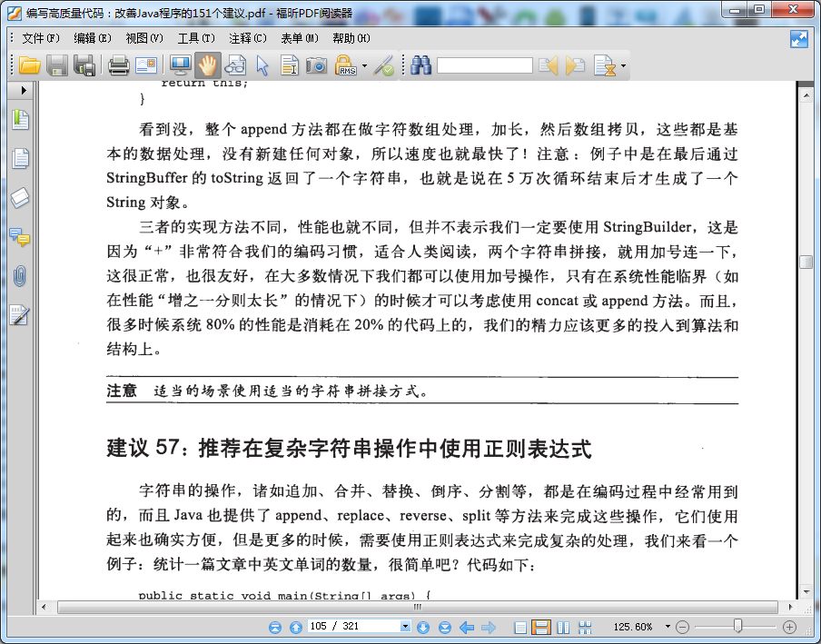
Task: Open the 表单(M) menu
Action: 300,38
